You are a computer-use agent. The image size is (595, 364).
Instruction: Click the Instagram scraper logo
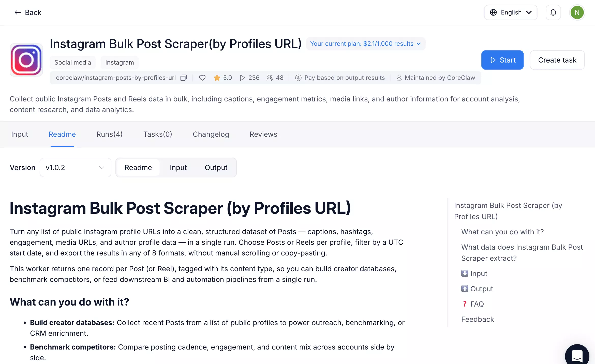click(26, 60)
